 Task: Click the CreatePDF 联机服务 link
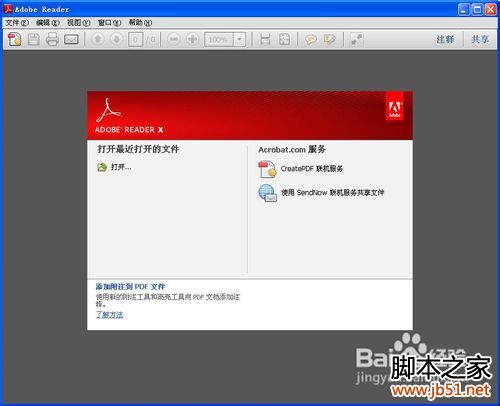tap(312, 169)
